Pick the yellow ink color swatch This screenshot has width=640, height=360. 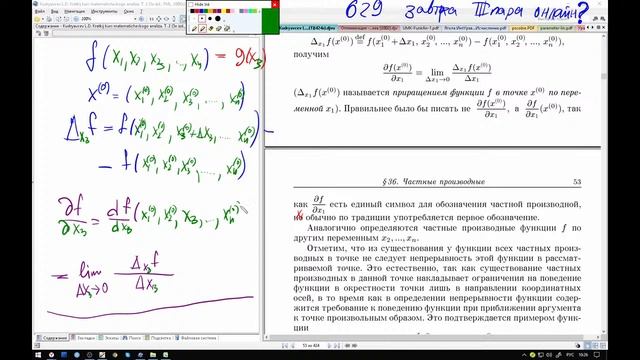coord(224,11)
